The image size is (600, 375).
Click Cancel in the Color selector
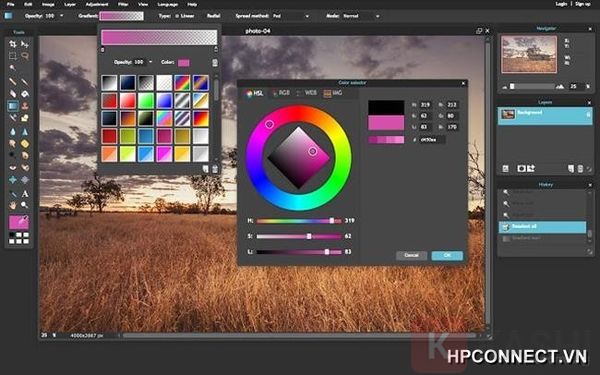point(411,255)
